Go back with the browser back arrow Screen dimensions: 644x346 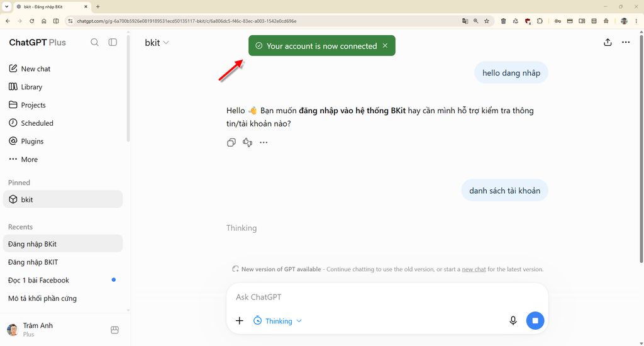(8, 21)
